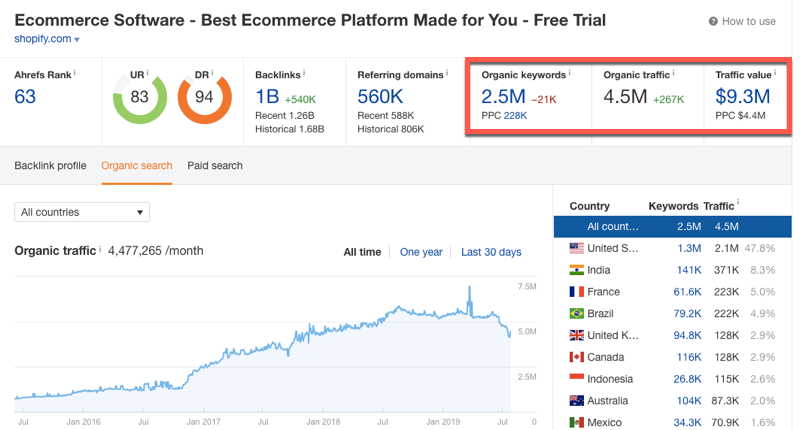Screen dimensions: 800x430
Task: Click the UR 83 donut gauge
Action: coord(140,97)
